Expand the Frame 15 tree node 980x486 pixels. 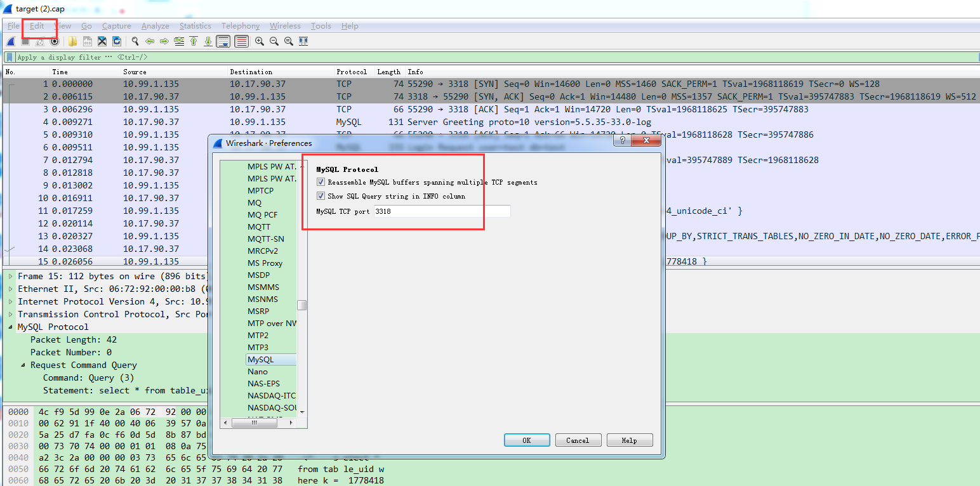point(11,276)
